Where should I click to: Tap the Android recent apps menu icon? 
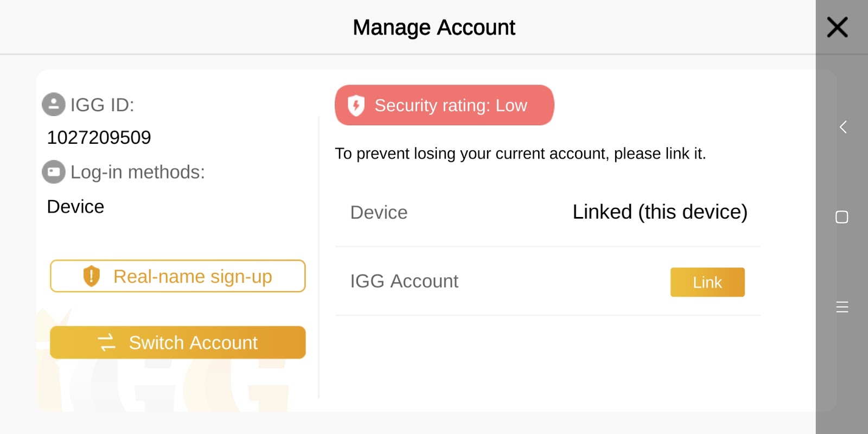click(x=842, y=307)
